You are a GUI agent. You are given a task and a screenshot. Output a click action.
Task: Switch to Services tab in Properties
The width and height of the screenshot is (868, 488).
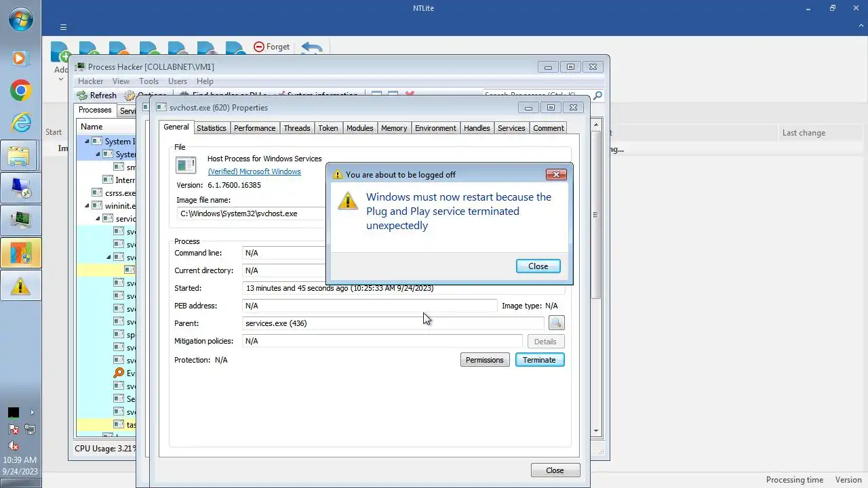point(511,128)
